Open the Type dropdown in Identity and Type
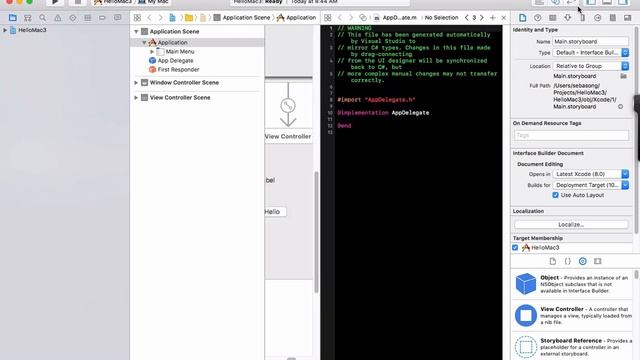The height and width of the screenshot is (360, 640). coord(591,53)
